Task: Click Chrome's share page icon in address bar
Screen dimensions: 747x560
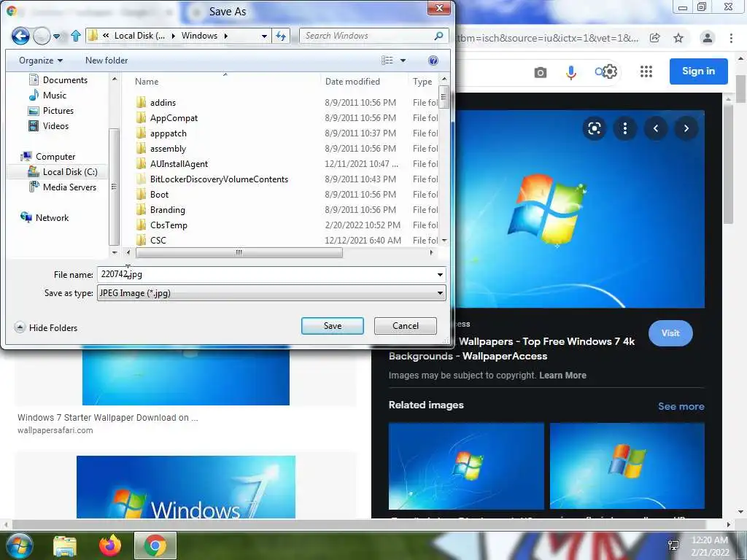Action: [x=654, y=38]
